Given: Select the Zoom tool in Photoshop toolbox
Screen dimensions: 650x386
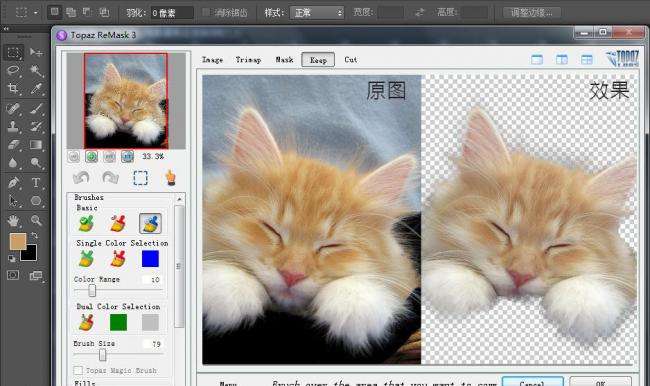Looking at the screenshot, I should point(36,221).
